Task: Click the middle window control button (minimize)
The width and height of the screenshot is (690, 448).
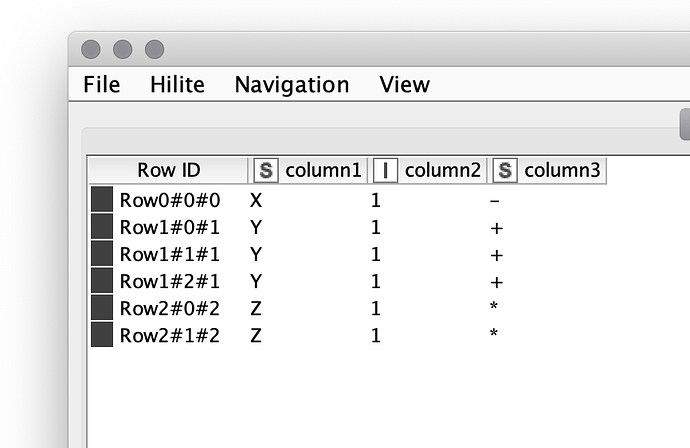Action: click(123, 49)
